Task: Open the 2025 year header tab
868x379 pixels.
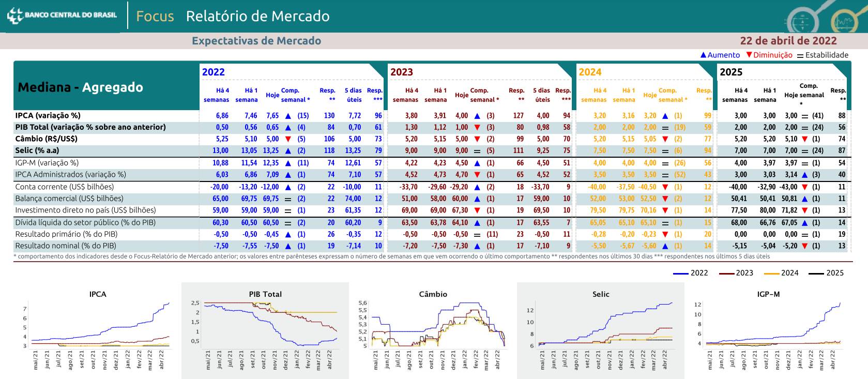Action: point(731,72)
